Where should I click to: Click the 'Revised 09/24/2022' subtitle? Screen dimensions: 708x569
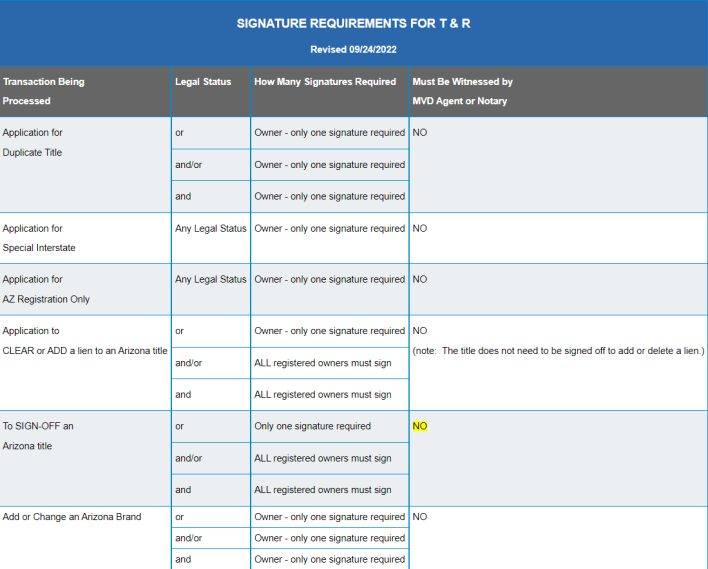click(354, 50)
